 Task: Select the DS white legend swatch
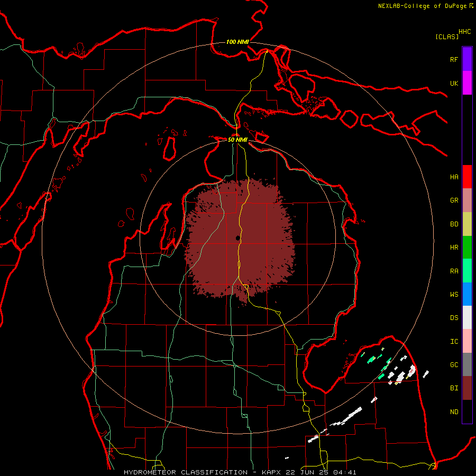pyautogui.click(x=467, y=317)
